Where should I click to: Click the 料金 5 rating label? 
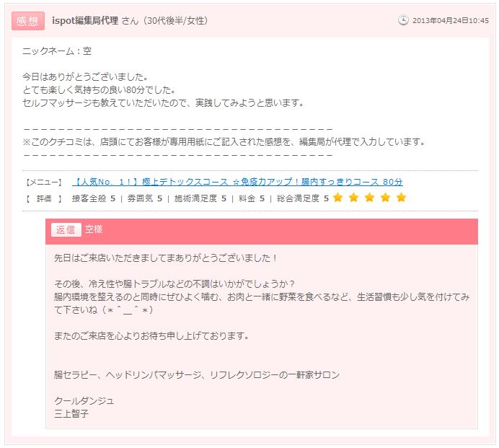point(252,198)
